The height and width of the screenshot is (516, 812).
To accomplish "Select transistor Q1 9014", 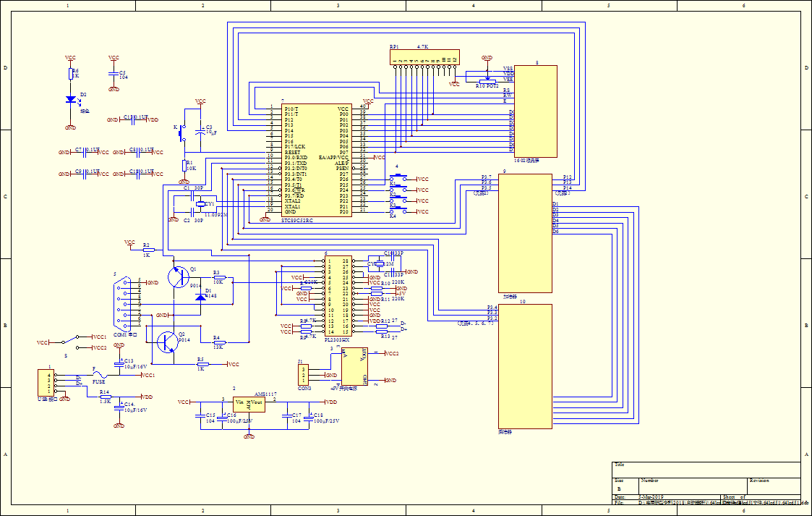I will coord(178,276).
